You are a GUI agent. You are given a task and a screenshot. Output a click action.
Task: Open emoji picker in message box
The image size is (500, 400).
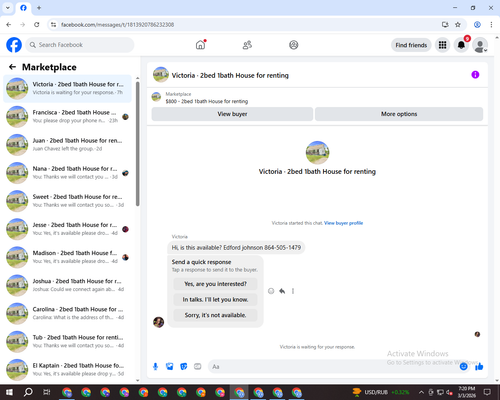[x=463, y=367]
